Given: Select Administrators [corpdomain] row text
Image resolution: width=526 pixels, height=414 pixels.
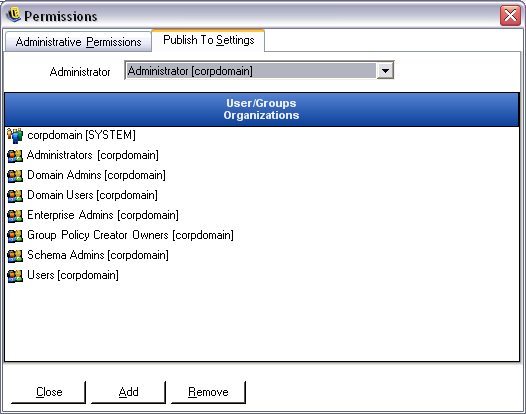Looking at the screenshot, I should 93,155.
